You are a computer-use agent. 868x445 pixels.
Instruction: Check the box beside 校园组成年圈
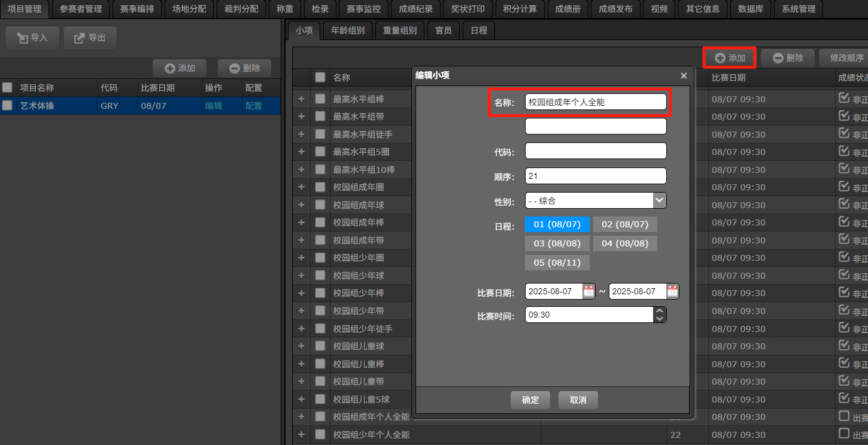coord(320,187)
